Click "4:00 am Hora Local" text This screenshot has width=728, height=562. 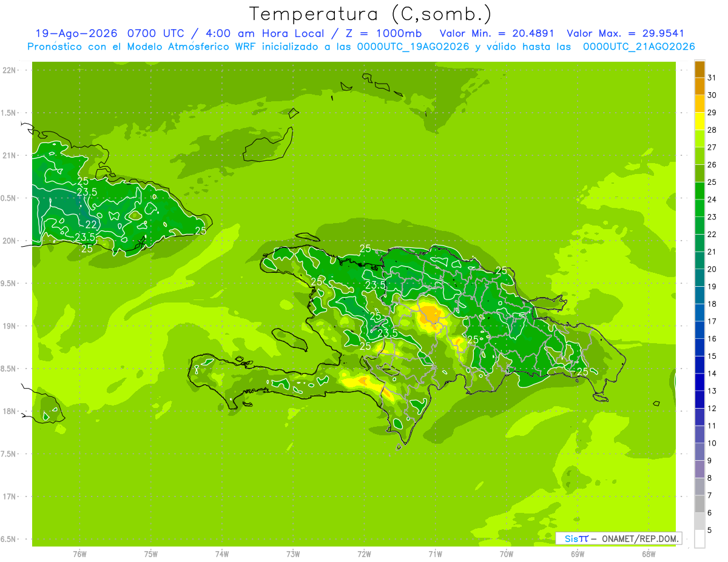(x=265, y=34)
